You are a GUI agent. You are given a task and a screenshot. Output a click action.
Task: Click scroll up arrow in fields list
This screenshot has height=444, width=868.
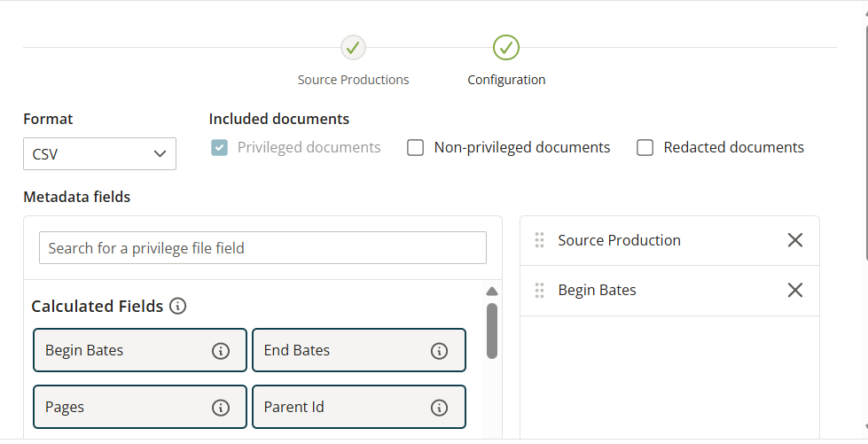(492, 292)
